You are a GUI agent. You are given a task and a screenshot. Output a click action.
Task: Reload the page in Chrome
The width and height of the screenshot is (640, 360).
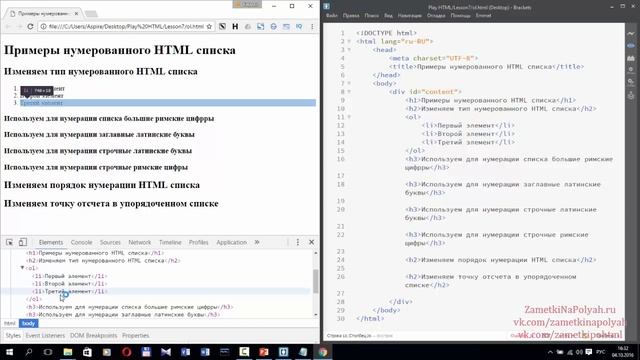coord(30,26)
